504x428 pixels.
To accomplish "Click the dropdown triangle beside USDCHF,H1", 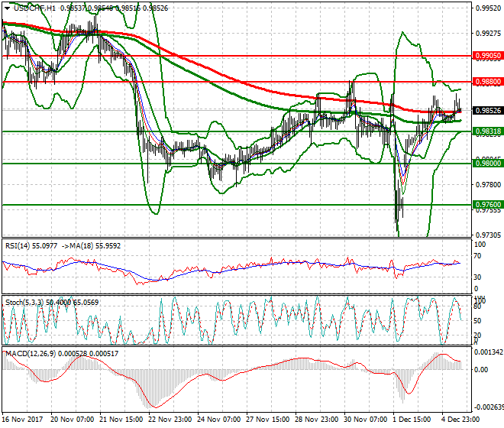I will pyautogui.click(x=7, y=8).
